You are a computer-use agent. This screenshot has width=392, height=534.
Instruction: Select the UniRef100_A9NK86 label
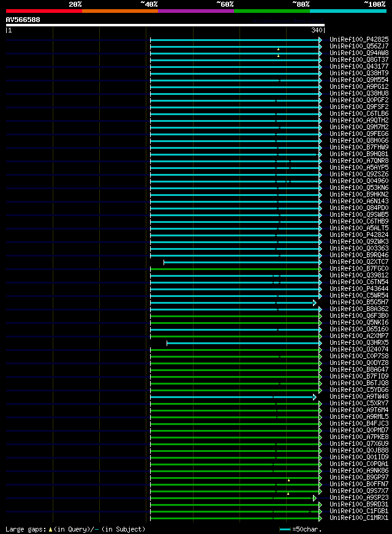click(359, 471)
